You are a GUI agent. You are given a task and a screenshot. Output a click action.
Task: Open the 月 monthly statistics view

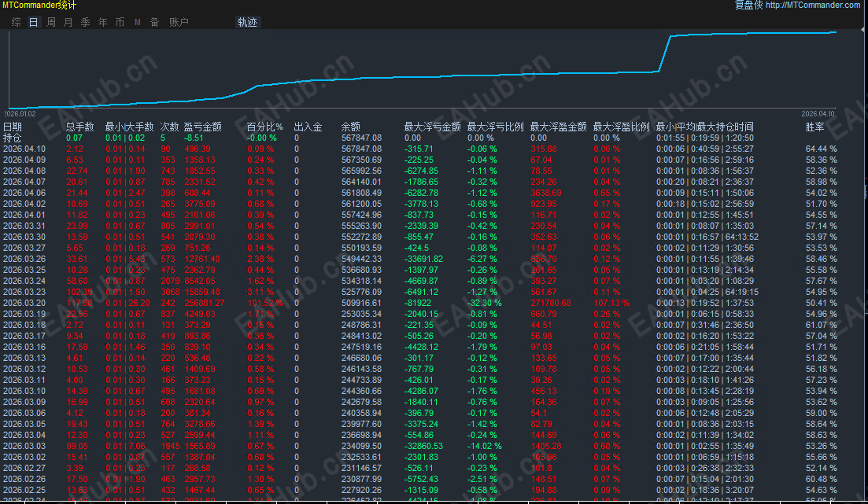pos(68,22)
